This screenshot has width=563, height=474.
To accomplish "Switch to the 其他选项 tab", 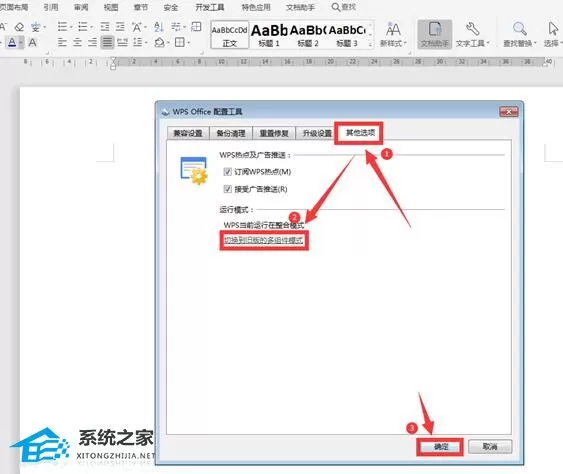I will (x=359, y=133).
